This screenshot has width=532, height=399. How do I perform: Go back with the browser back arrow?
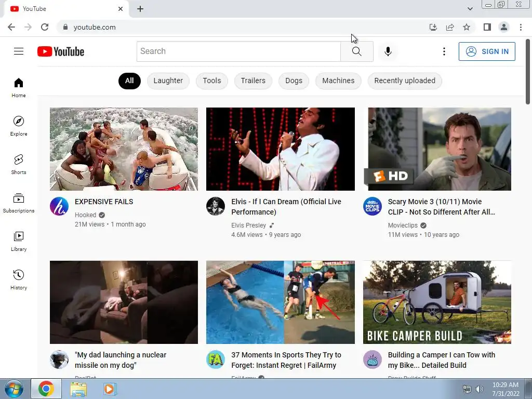click(11, 27)
